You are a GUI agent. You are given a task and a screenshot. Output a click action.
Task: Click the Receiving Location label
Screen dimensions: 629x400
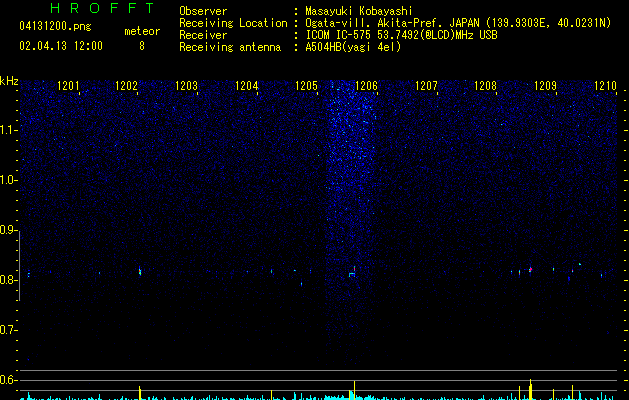pos(233,23)
